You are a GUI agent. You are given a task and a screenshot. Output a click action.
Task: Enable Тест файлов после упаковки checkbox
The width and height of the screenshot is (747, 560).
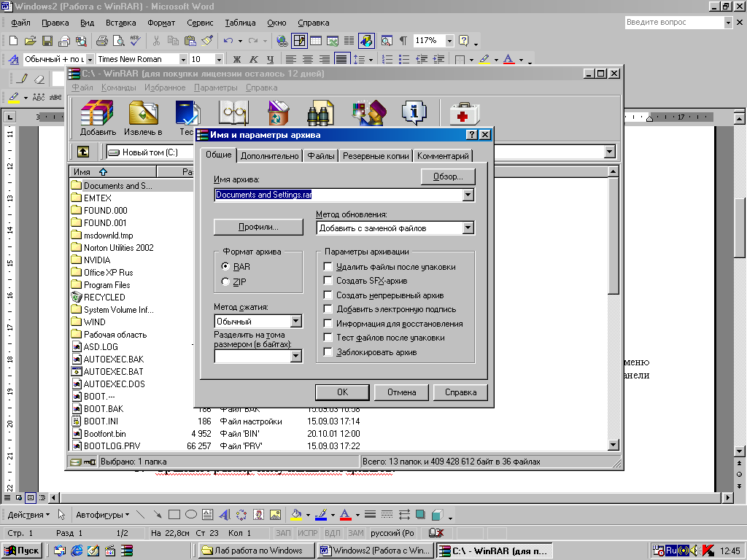pyautogui.click(x=328, y=338)
